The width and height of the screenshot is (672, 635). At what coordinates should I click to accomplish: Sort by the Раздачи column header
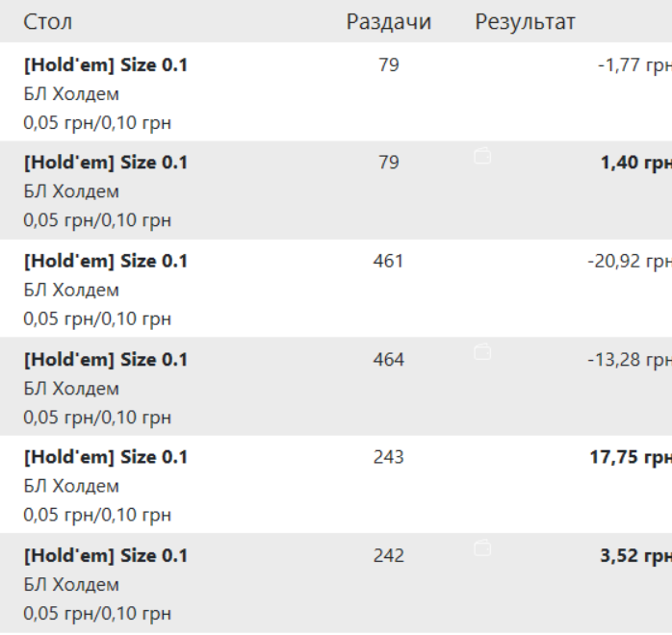pyautogui.click(x=389, y=21)
